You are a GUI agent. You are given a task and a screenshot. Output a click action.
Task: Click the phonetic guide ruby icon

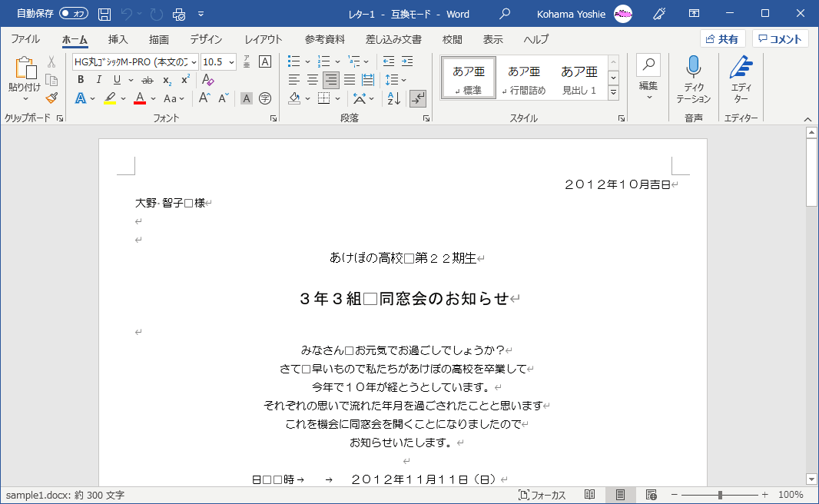click(246, 61)
